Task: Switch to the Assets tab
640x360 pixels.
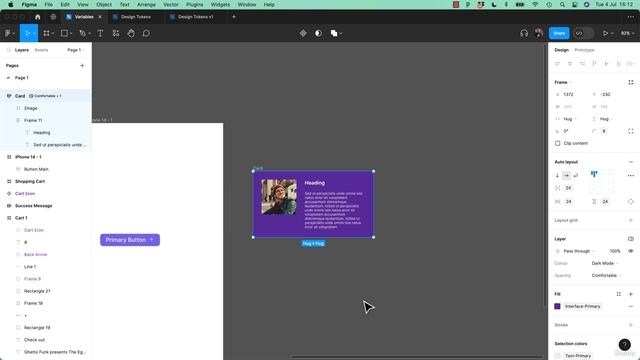Action: (x=41, y=50)
